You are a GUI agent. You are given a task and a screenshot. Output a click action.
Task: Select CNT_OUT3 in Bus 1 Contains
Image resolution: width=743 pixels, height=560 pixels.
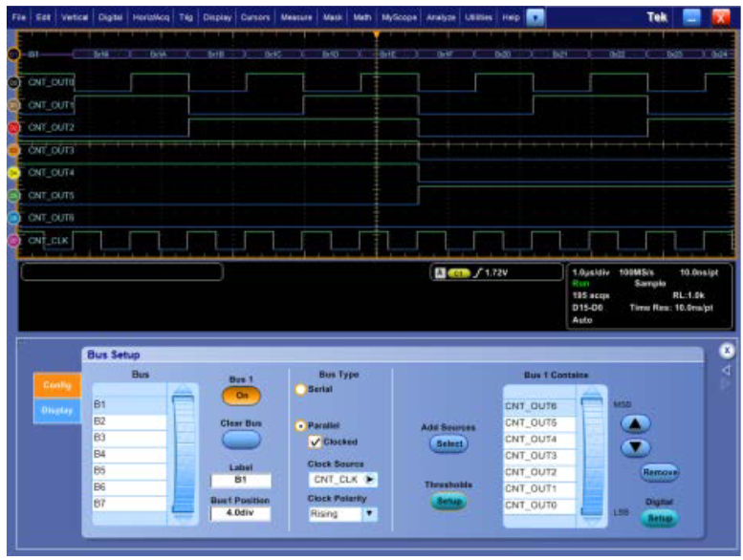(x=538, y=456)
